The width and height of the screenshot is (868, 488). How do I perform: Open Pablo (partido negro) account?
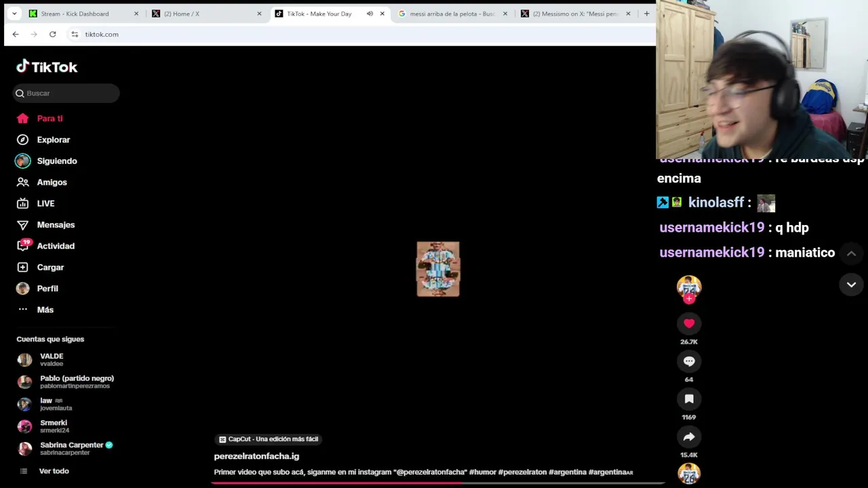point(66,382)
